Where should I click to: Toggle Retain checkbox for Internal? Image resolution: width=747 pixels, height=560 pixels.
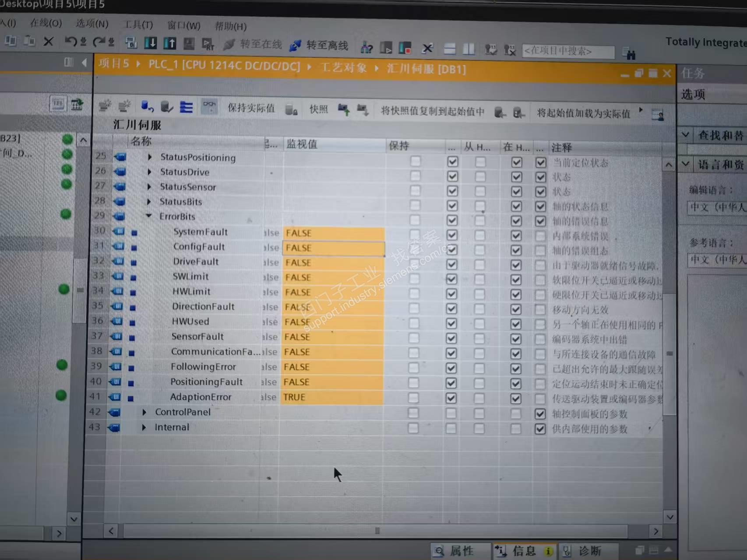point(412,427)
